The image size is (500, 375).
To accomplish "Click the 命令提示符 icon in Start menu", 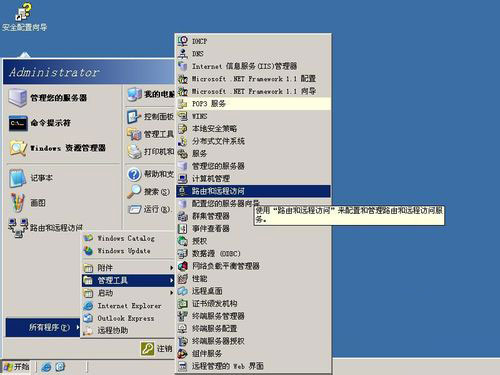I will pyautogui.click(x=18, y=123).
